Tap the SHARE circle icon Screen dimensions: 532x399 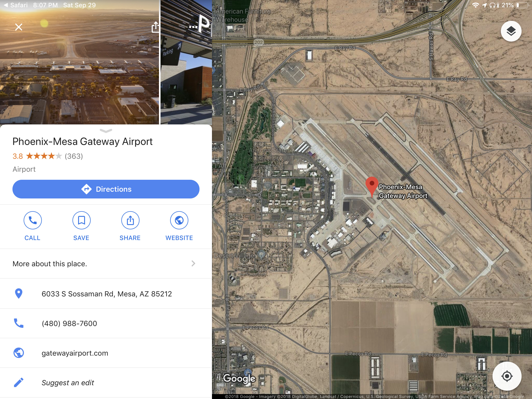(x=130, y=220)
